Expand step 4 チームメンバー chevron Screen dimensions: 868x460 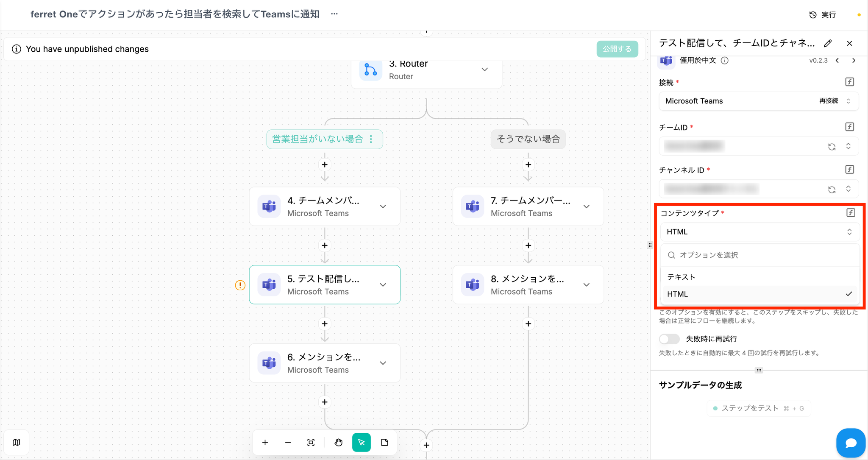tap(383, 206)
